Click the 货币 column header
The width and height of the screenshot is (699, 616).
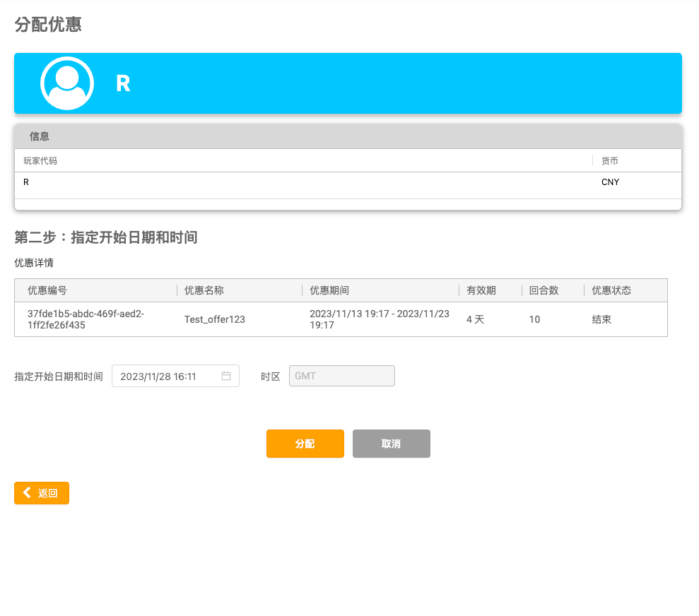[x=609, y=161]
